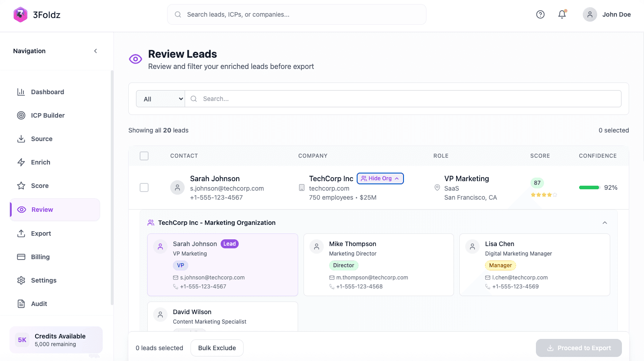Screen dimensions: 644x361
Task: Click the yellow Manager badge
Action: [x=500, y=265]
